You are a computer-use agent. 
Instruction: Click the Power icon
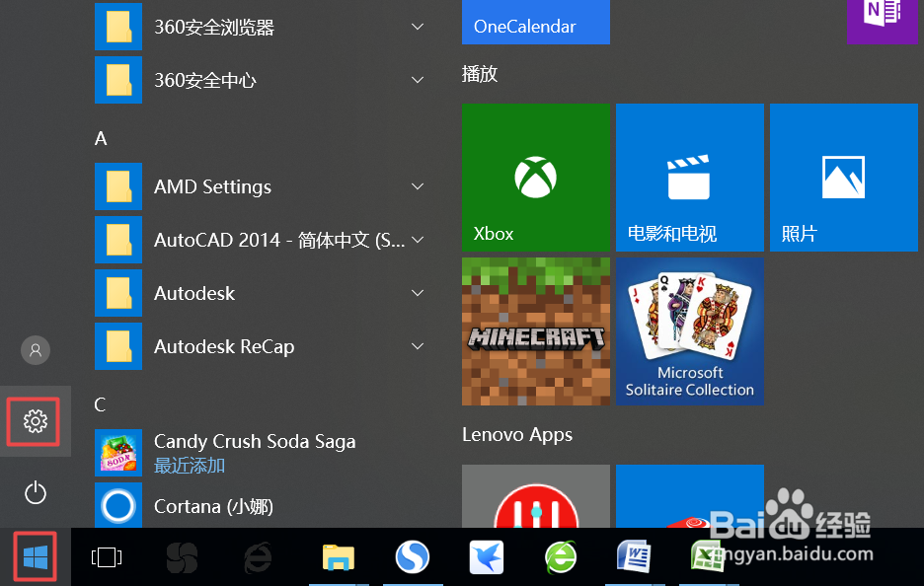click(x=36, y=492)
